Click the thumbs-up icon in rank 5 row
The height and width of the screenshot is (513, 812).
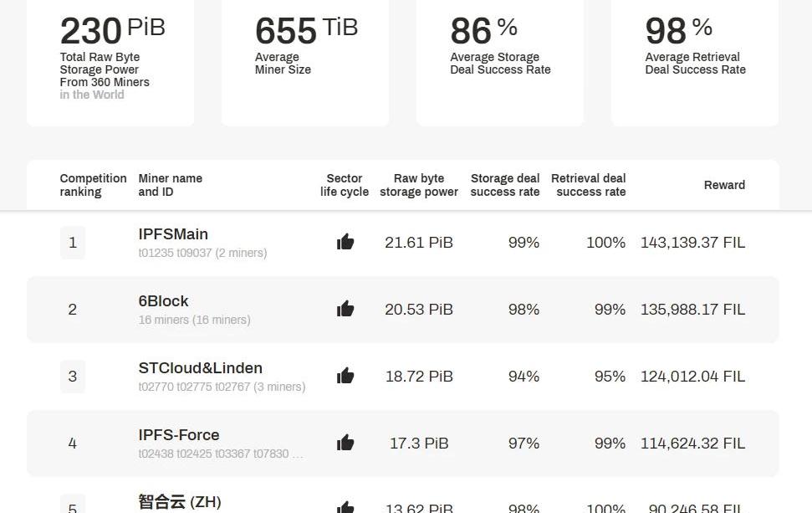(x=345, y=507)
